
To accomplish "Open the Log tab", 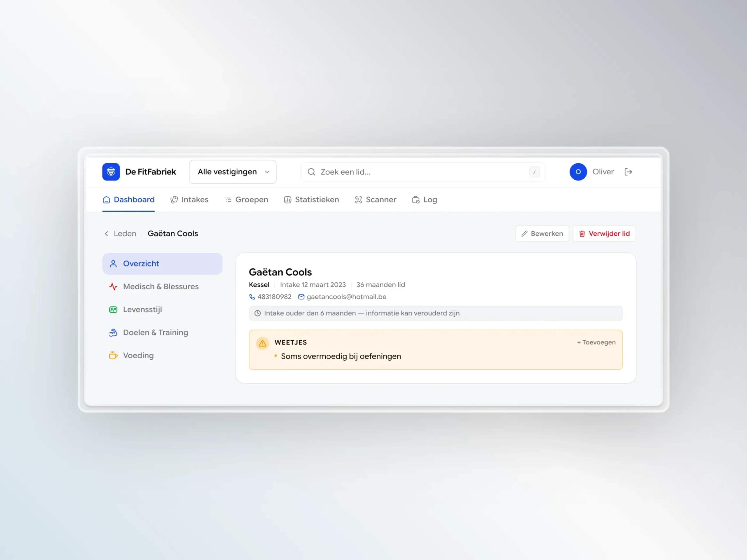I will pyautogui.click(x=425, y=200).
